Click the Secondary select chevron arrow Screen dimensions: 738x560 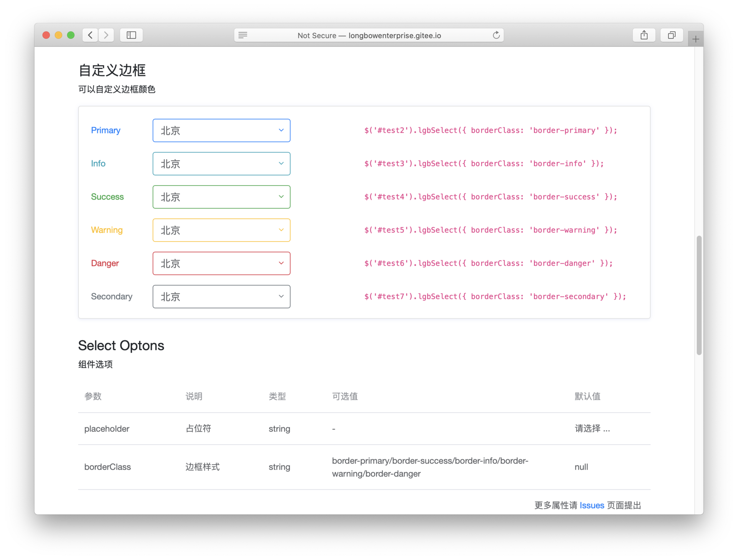281,296
